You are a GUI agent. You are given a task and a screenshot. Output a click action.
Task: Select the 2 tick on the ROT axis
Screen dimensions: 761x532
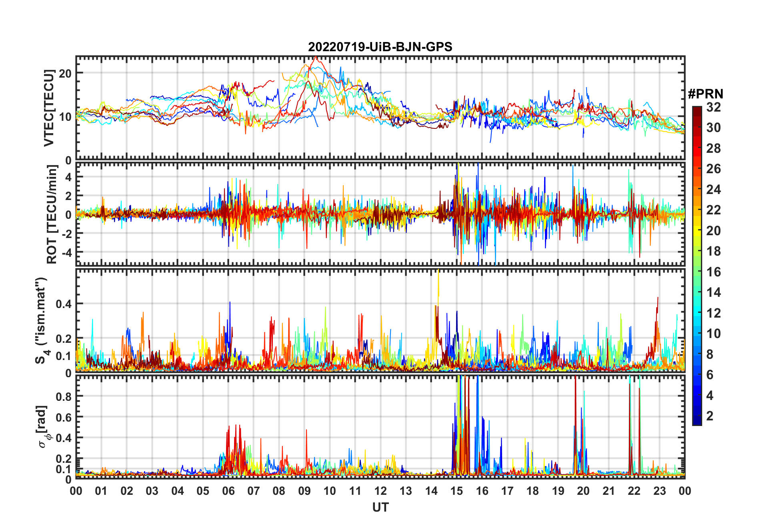pos(68,196)
